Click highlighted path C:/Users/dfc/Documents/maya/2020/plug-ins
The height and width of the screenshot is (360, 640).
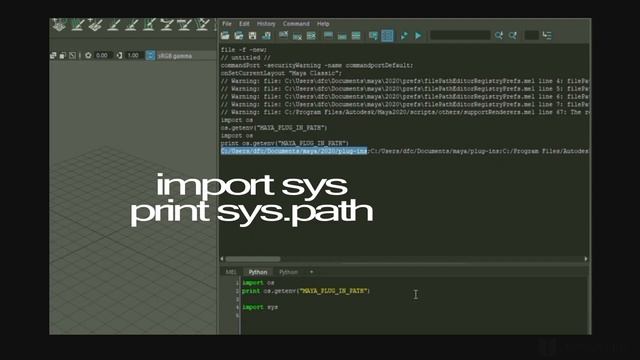point(294,151)
